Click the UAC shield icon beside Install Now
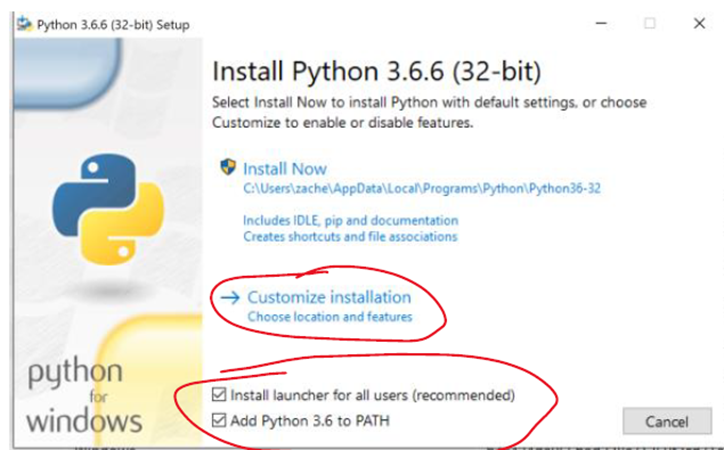The image size is (724, 450). coord(228,167)
